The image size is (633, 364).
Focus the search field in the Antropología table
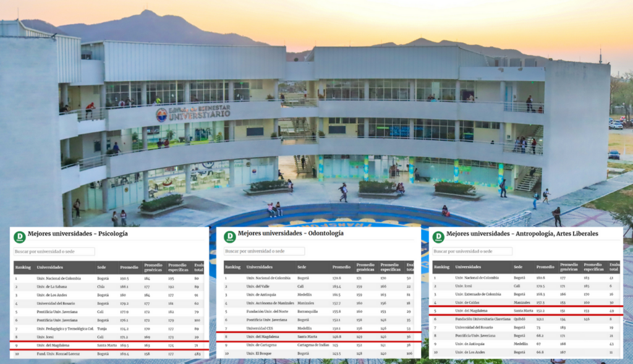[472, 251]
